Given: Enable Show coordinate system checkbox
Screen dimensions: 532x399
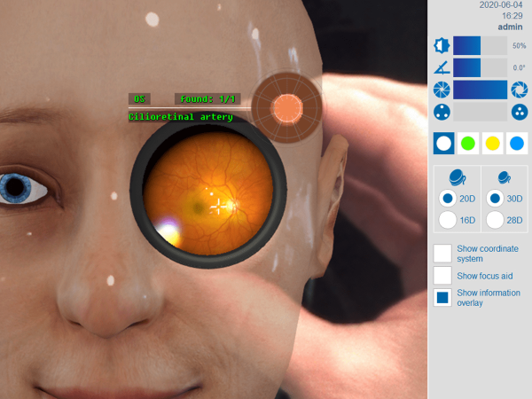Looking at the screenshot, I should (442, 253).
